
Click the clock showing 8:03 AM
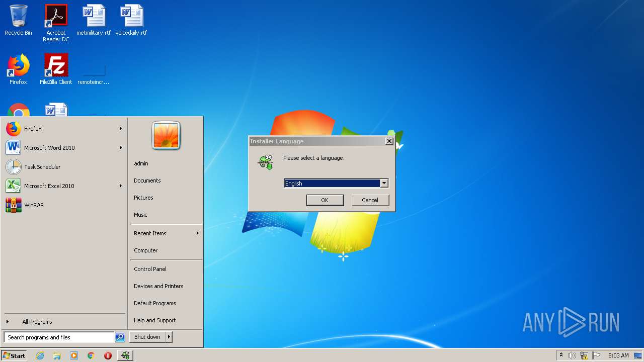point(618,355)
